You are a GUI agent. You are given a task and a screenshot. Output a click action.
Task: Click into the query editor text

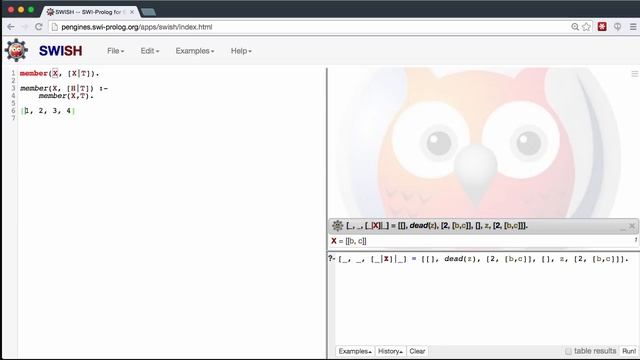(483, 259)
